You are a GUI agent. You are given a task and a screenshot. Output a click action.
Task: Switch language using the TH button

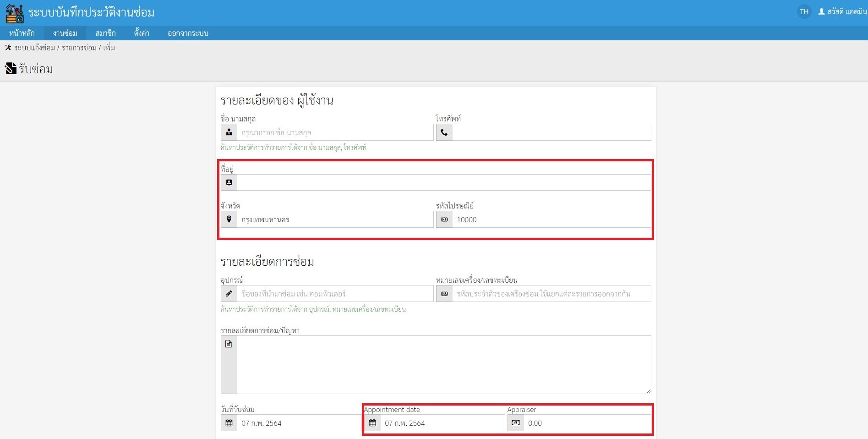pos(804,12)
